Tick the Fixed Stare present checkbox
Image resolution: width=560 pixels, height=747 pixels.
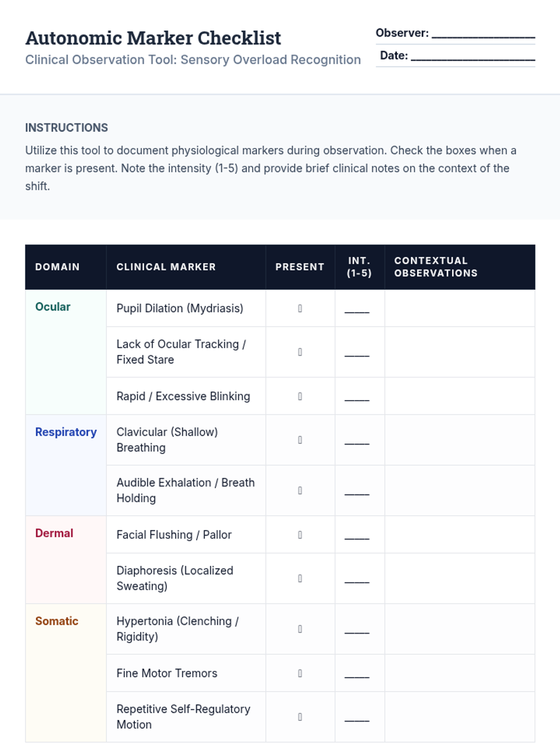[300, 352]
